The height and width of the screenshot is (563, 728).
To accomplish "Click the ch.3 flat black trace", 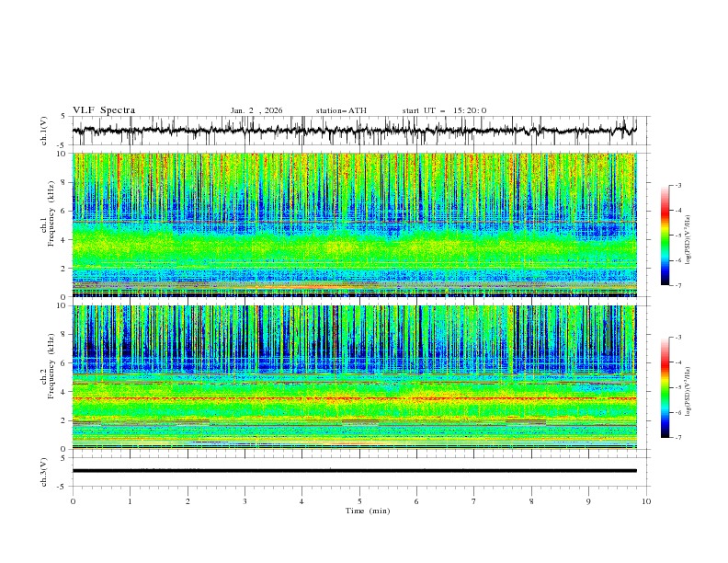I will point(355,471).
